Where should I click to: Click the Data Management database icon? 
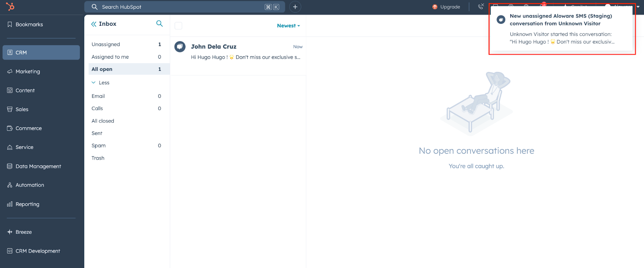pos(10,166)
